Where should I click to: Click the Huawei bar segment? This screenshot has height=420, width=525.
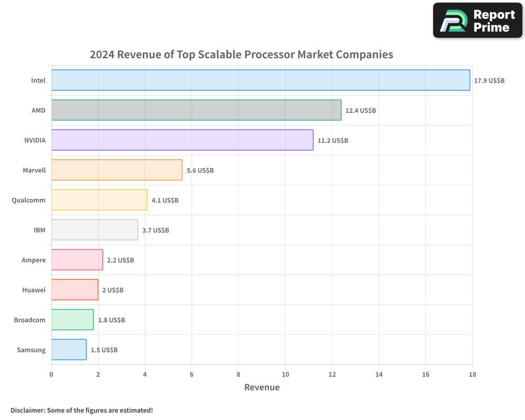point(73,290)
